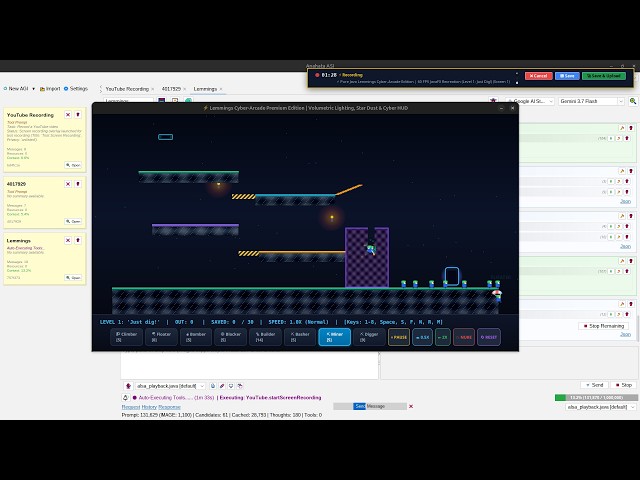Click the X icon on YouTube Recording card
This screenshot has height=480, width=640.
[68, 115]
